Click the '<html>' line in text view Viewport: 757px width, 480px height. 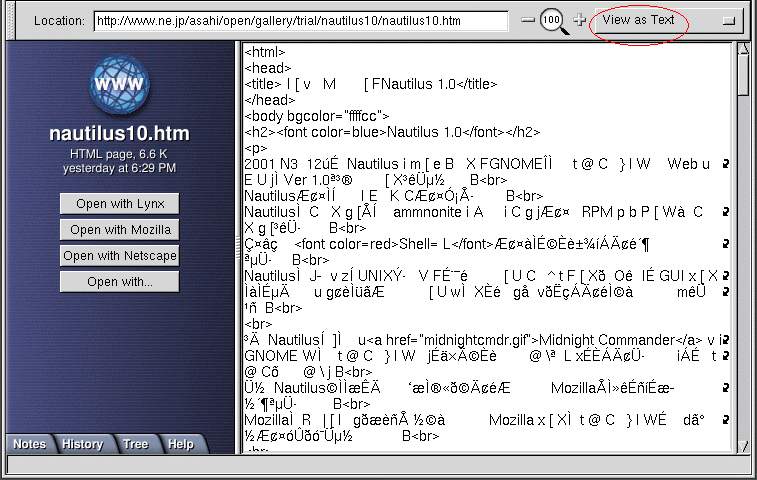265,52
